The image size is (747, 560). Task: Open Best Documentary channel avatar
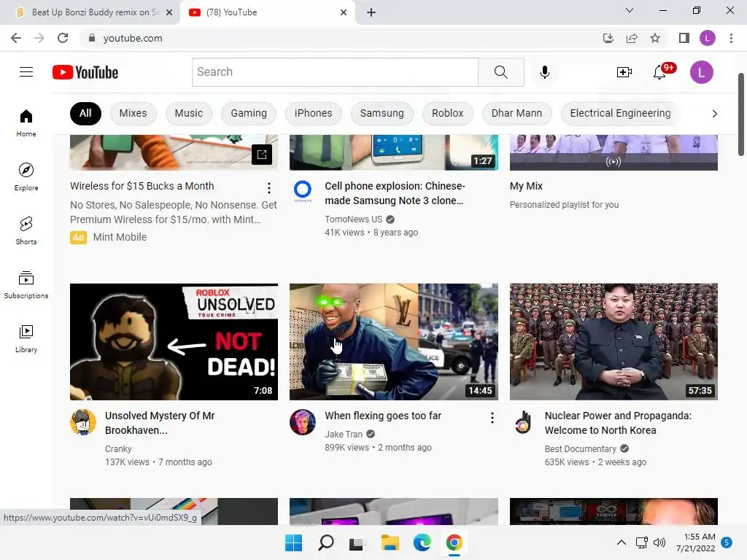[522, 422]
